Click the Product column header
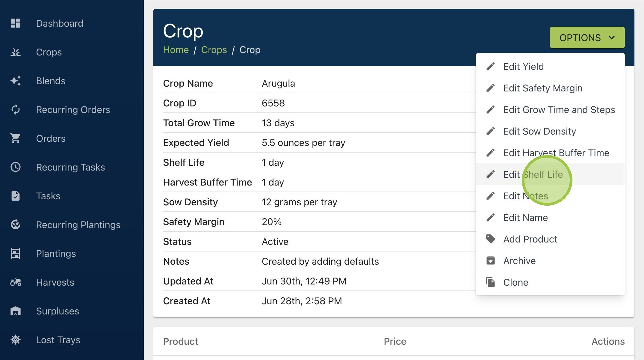The height and width of the screenshot is (360, 644). click(180, 341)
